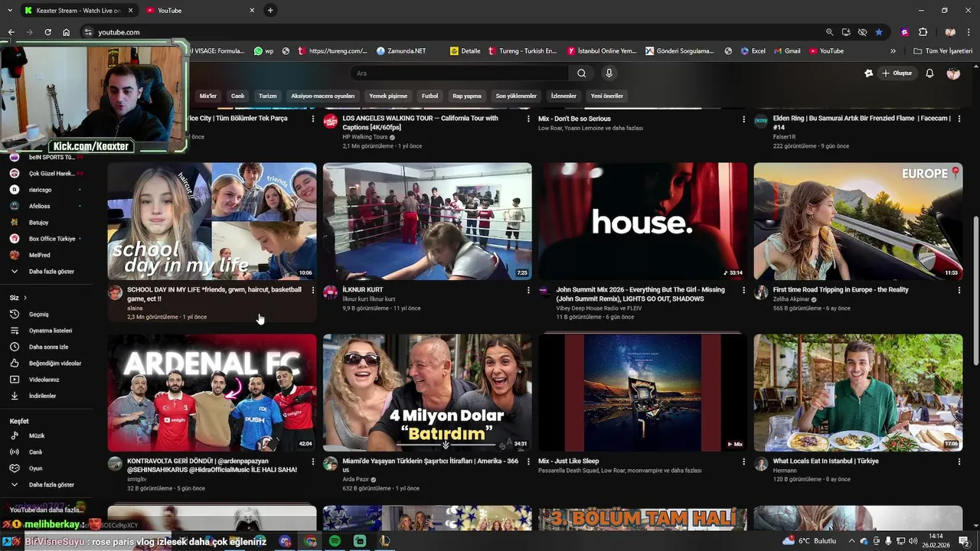Click the Hermann channel avatar

[761, 464]
